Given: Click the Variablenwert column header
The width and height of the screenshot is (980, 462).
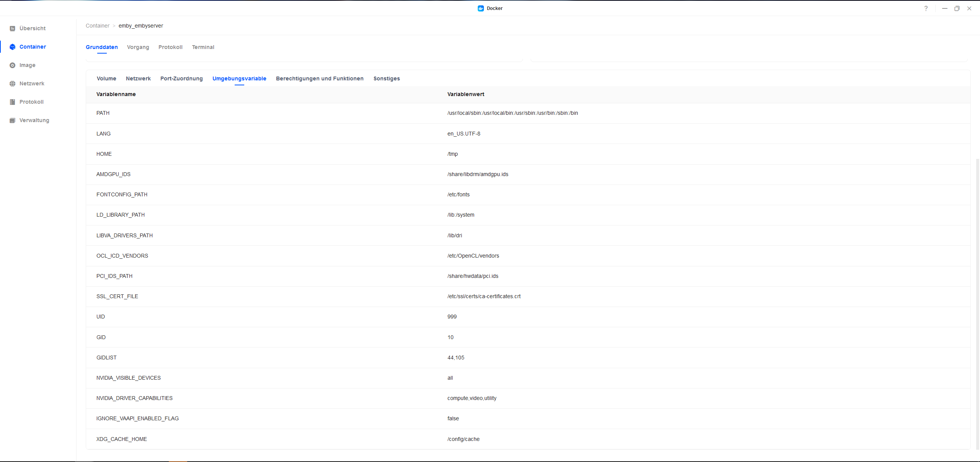Looking at the screenshot, I should pos(465,94).
